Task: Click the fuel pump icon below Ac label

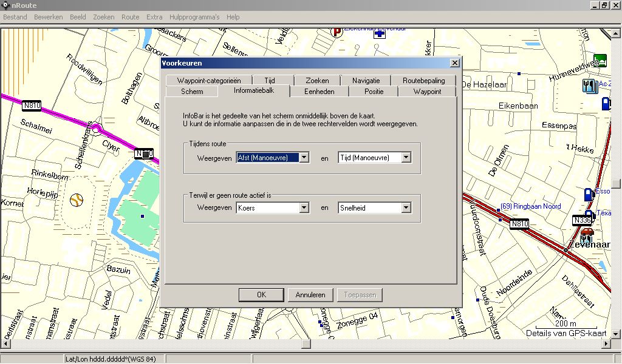Action: 606,103
